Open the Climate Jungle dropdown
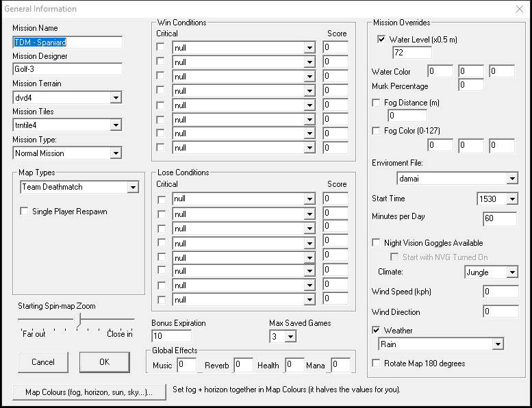The image size is (532, 408). (512, 272)
